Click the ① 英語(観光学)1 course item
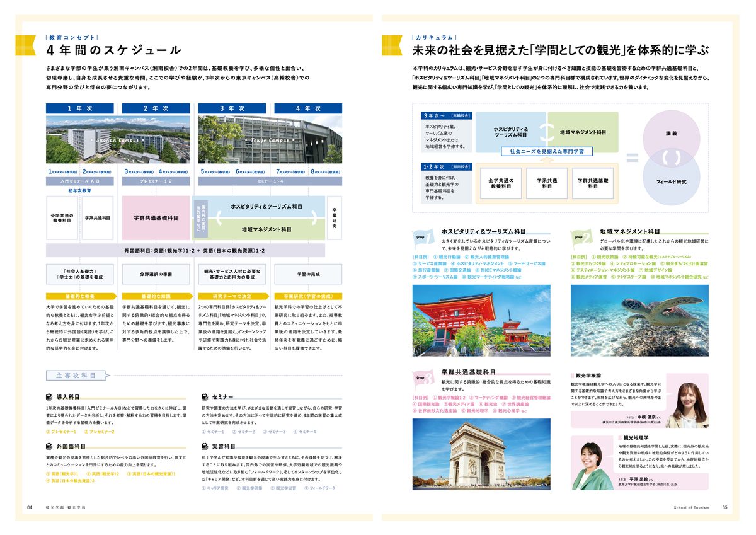The width and height of the screenshot is (756, 535). (62, 473)
